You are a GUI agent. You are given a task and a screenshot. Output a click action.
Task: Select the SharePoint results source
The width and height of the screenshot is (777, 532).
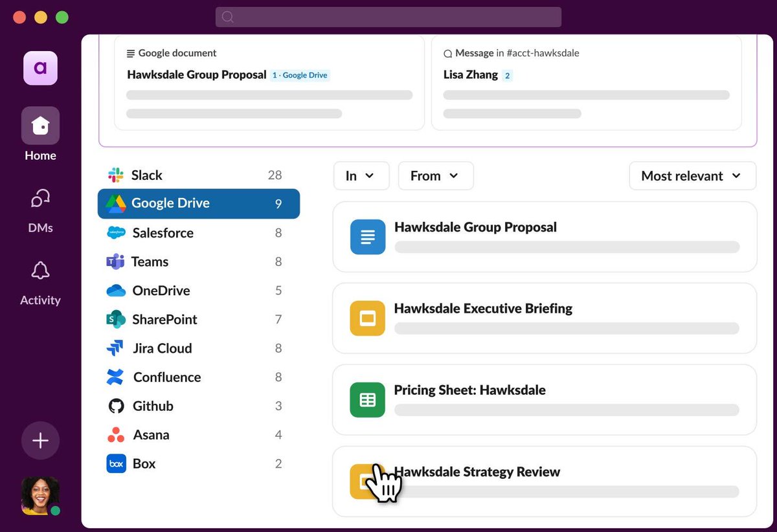[x=199, y=319]
